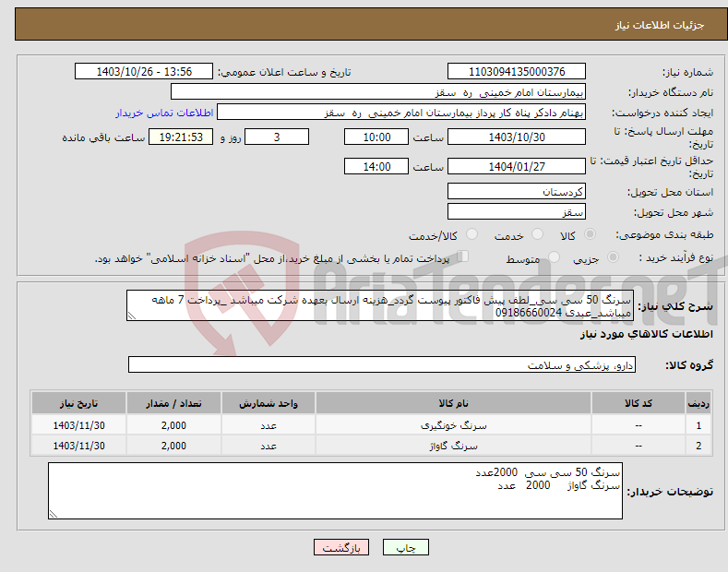
Task: Click the resize handle of buyer notes textarea
Action: 54,514
